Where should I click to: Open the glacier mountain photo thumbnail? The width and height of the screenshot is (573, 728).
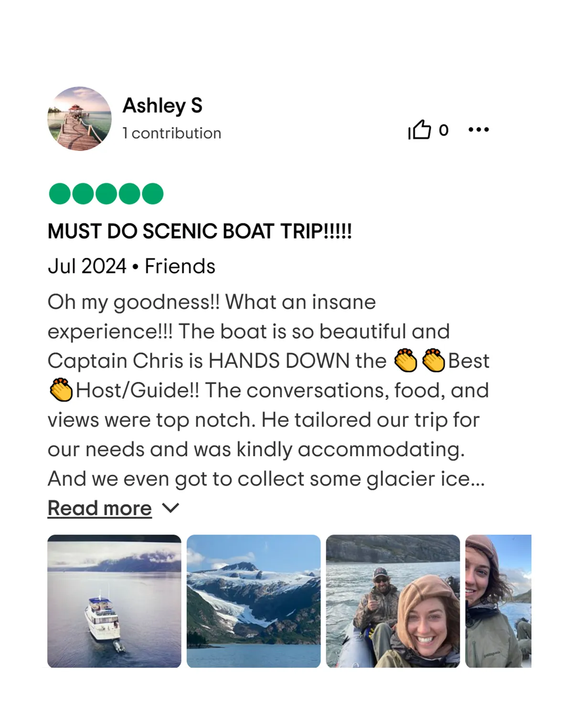[254, 601]
